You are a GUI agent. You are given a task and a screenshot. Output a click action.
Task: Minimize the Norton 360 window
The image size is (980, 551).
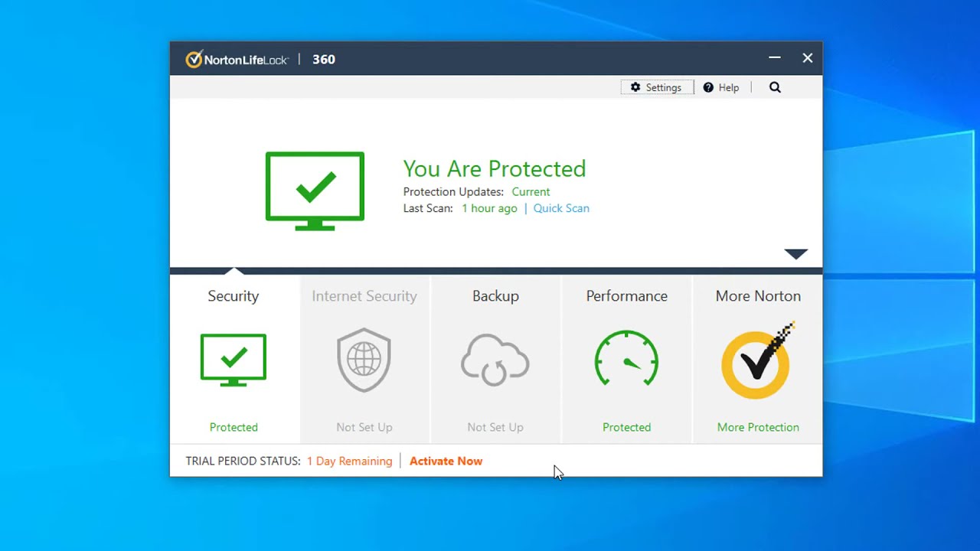pos(775,57)
